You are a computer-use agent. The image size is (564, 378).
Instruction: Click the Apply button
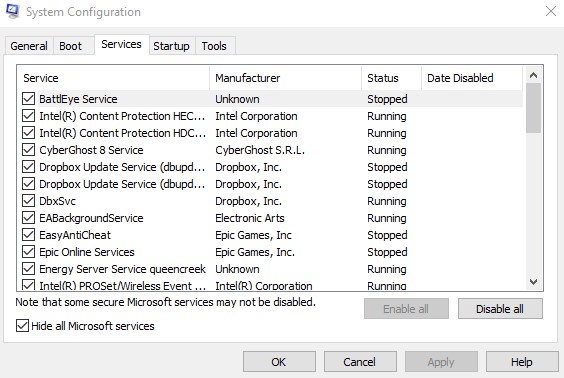coord(441,361)
